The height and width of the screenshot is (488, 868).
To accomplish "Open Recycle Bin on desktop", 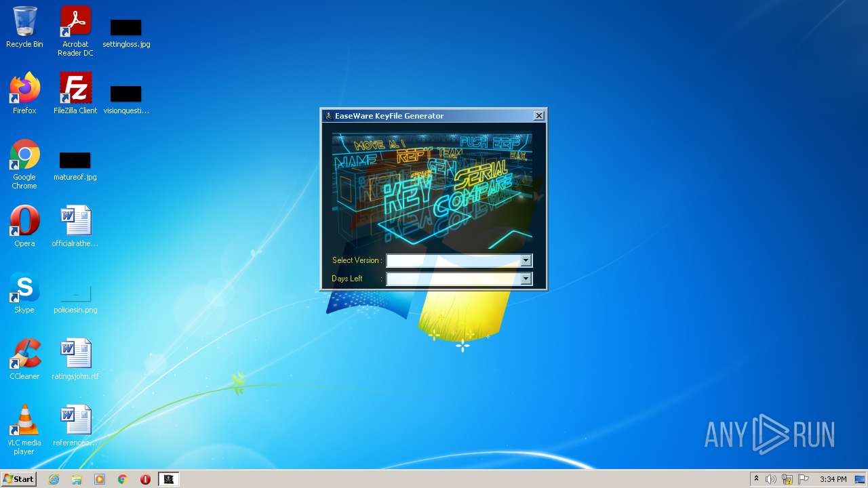I will (x=24, y=28).
